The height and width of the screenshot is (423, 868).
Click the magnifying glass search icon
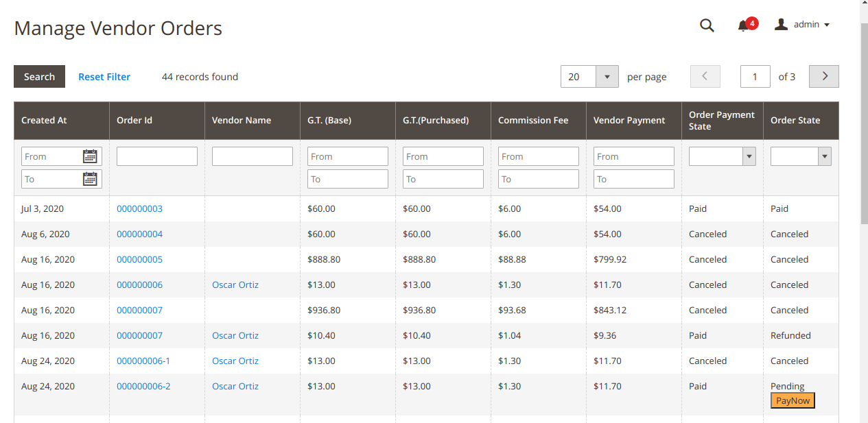point(707,25)
